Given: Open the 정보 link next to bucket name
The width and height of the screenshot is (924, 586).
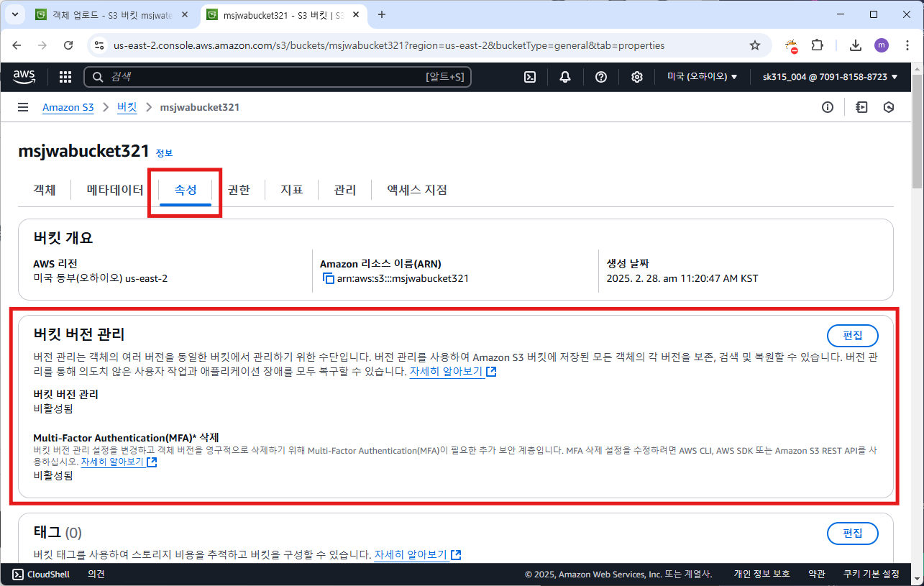Looking at the screenshot, I should (x=164, y=153).
